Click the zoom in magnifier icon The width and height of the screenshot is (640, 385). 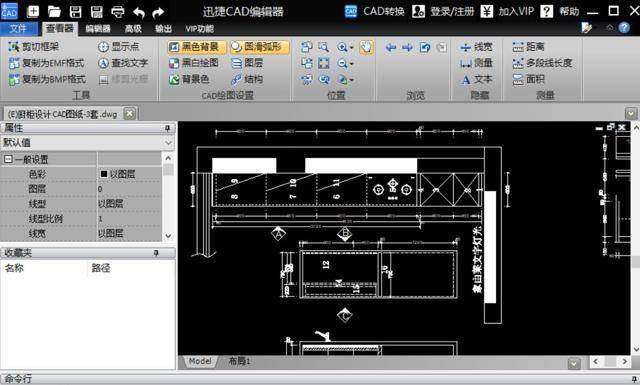(x=342, y=47)
